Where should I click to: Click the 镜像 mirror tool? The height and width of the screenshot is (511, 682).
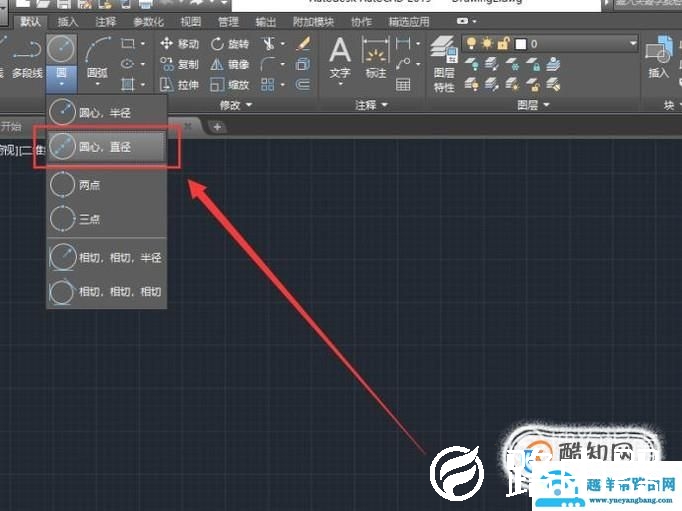230,64
